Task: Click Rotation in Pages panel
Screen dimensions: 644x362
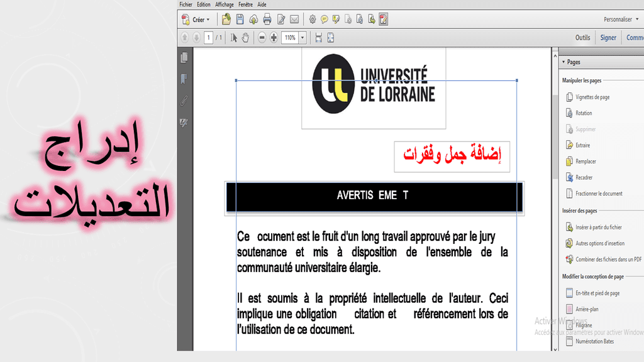Action: (x=579, y=113)
